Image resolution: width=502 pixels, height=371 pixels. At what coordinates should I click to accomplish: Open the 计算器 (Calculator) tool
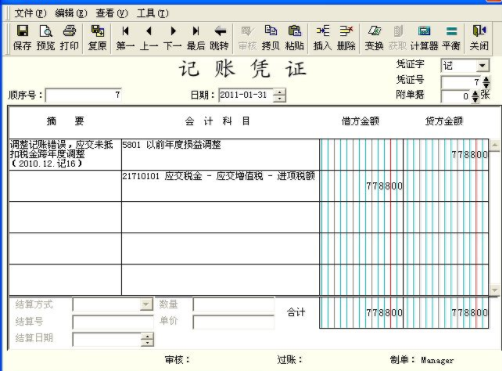coord(424,38)
